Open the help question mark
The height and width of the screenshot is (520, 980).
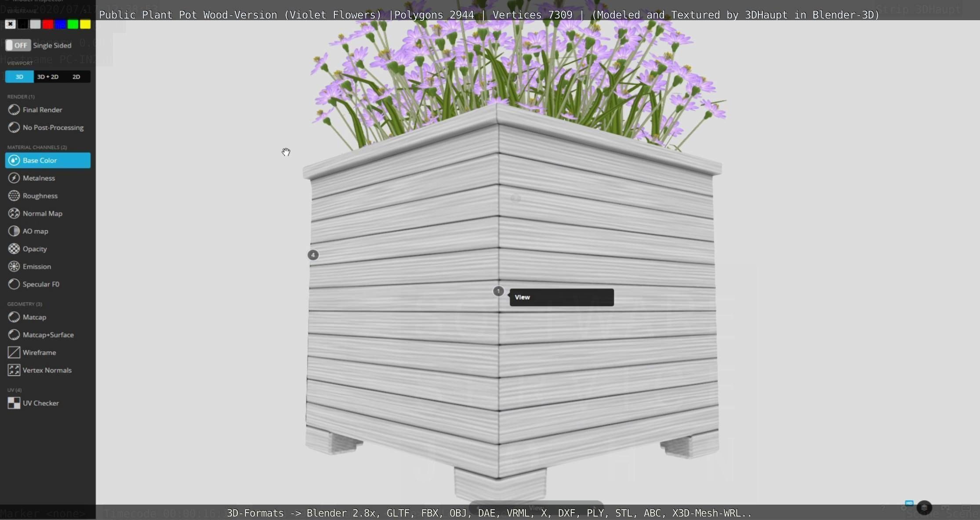[x=883, y=508]
